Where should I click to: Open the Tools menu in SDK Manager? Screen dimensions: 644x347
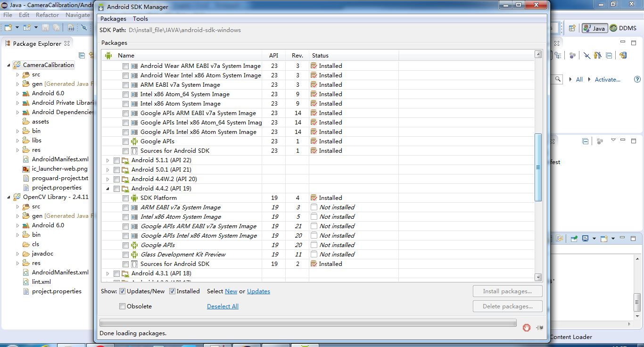coord(140,19)
